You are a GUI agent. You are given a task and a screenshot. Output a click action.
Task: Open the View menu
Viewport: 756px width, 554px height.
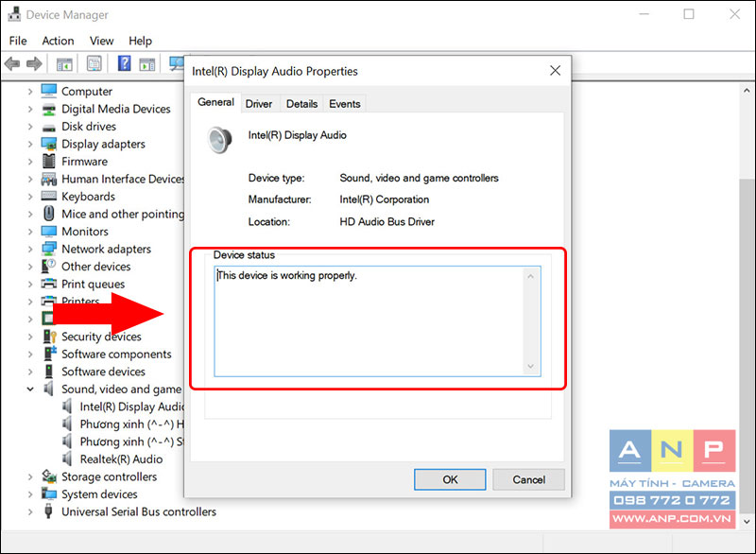point(101,41)
